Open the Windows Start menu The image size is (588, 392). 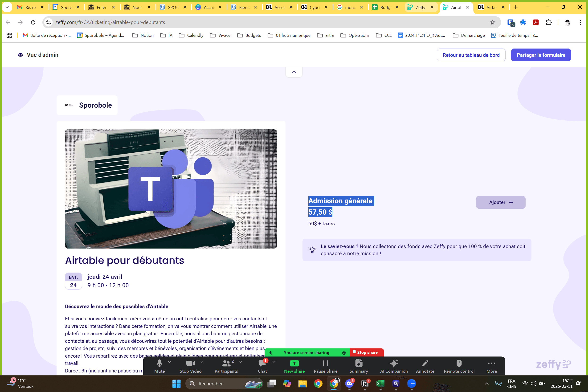(x=176, y=383)
